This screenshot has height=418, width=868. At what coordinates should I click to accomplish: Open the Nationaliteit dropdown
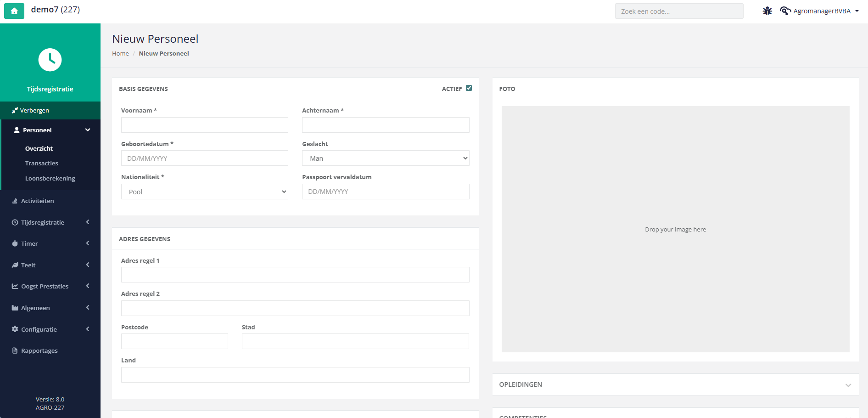coord(205,192)
